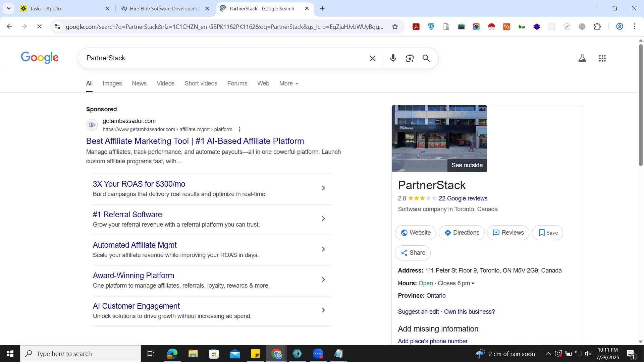Expand the hours dropdown next to Closes 6 pm
The height and width of the screenshot is (362, 644).
pos(473,284)
